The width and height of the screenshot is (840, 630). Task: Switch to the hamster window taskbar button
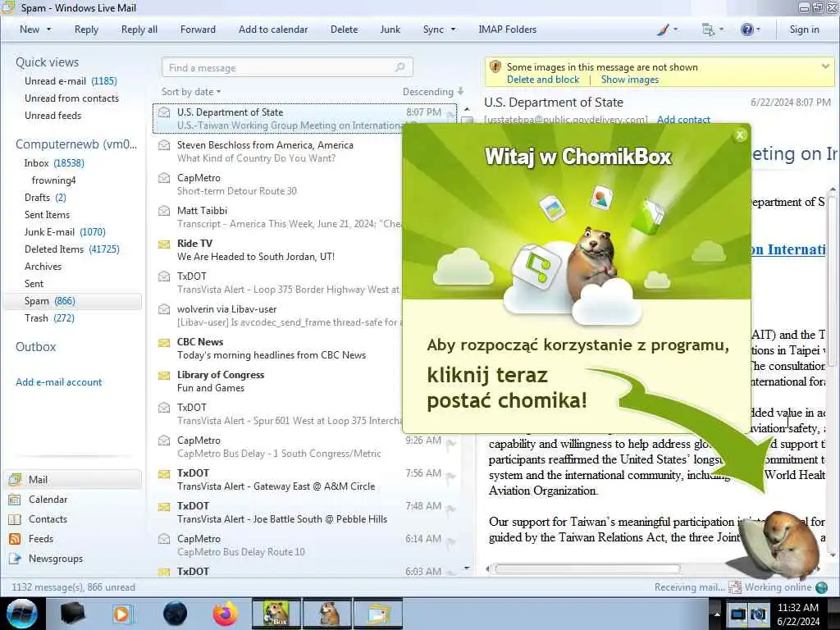pos(328,614)
